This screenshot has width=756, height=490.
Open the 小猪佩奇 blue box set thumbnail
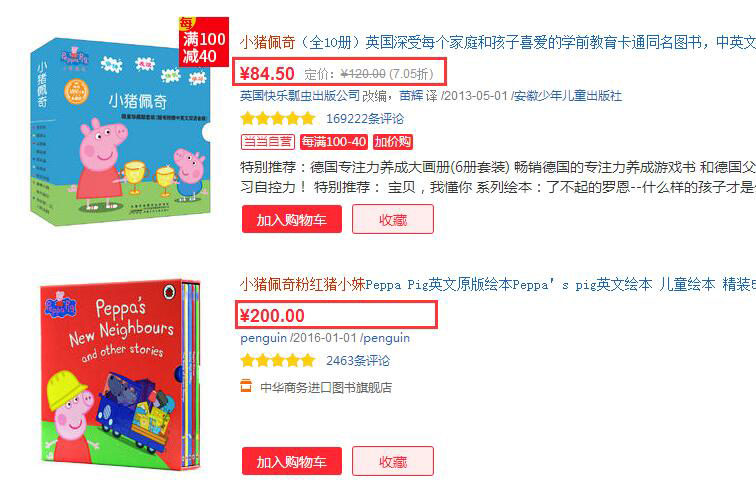tap(121, 131)
